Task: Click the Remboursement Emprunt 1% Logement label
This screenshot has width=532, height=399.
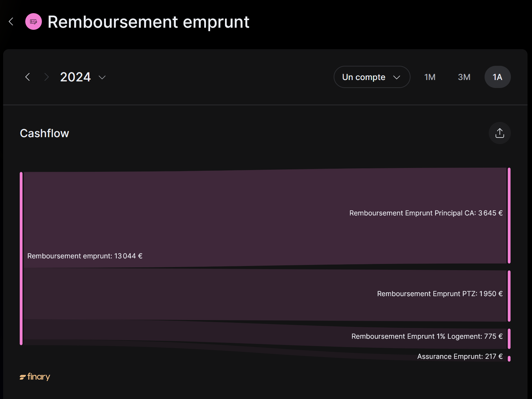Action: click(x=427, y=336)
